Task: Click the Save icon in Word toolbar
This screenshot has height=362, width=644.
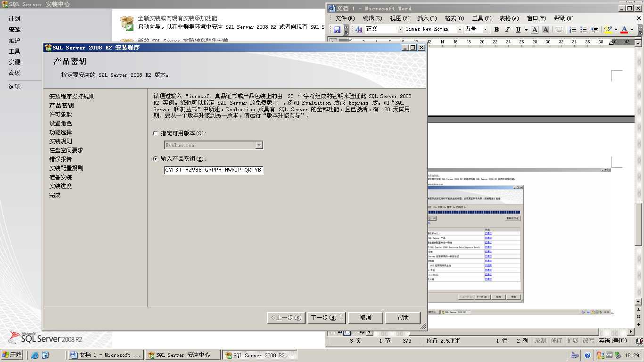Action: point(337,29)
